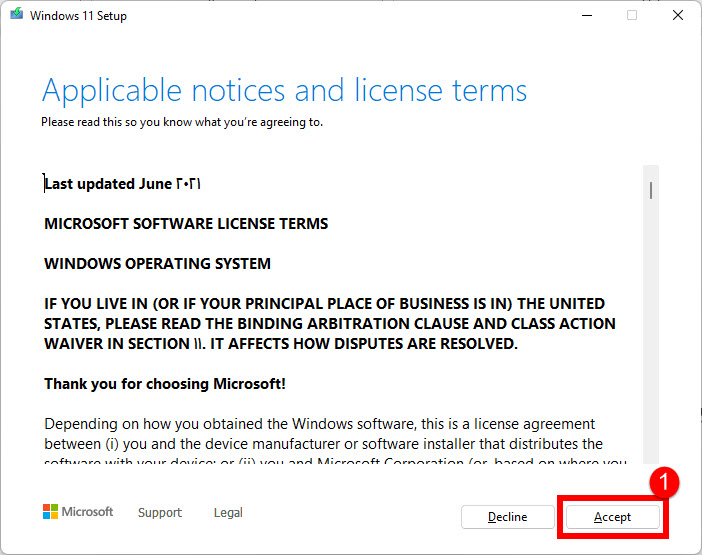Close the Windows 11 Setup window
This screenshot has height=555, width=702.
[x=678, y=15]
